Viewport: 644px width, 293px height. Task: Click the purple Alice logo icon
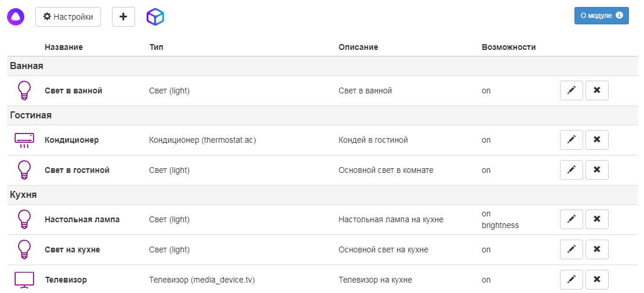click(16, 17)
